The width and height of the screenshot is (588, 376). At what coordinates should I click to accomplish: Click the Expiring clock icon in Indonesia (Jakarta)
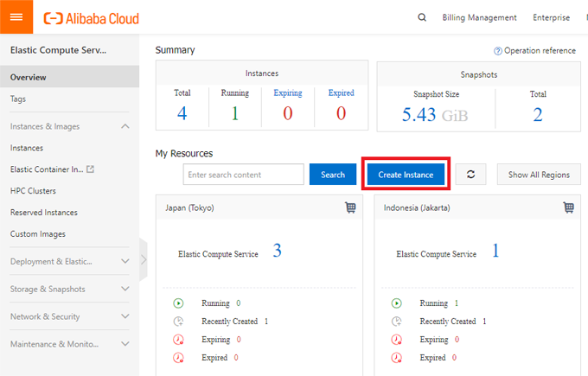coord(397,340)
